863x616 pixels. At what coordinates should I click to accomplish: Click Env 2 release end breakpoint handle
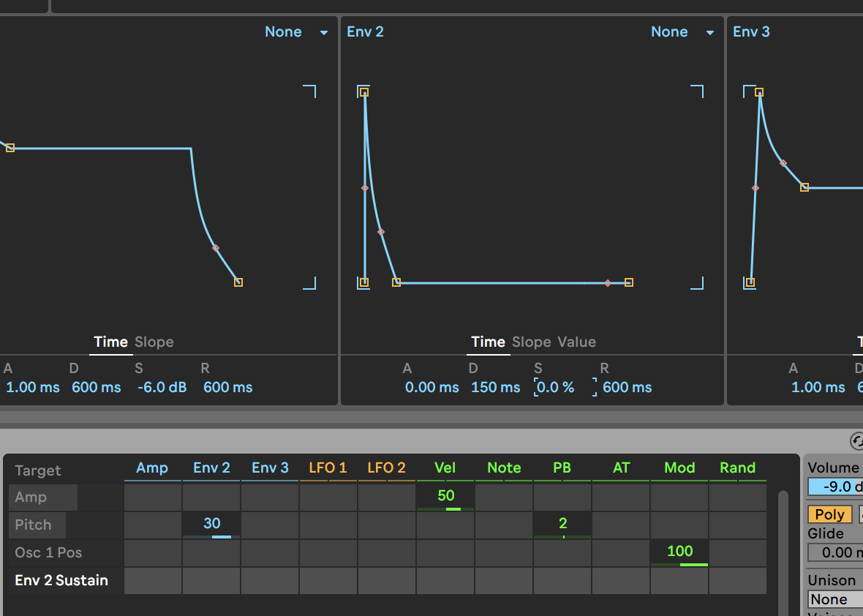(x=629, y=282)
